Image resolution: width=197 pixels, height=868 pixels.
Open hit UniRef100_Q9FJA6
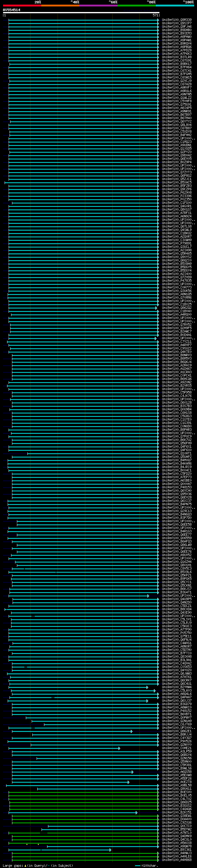coord(177,26)
